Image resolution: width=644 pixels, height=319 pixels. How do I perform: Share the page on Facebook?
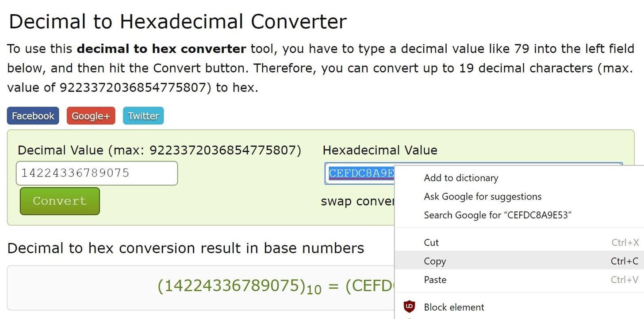(33, 116)
